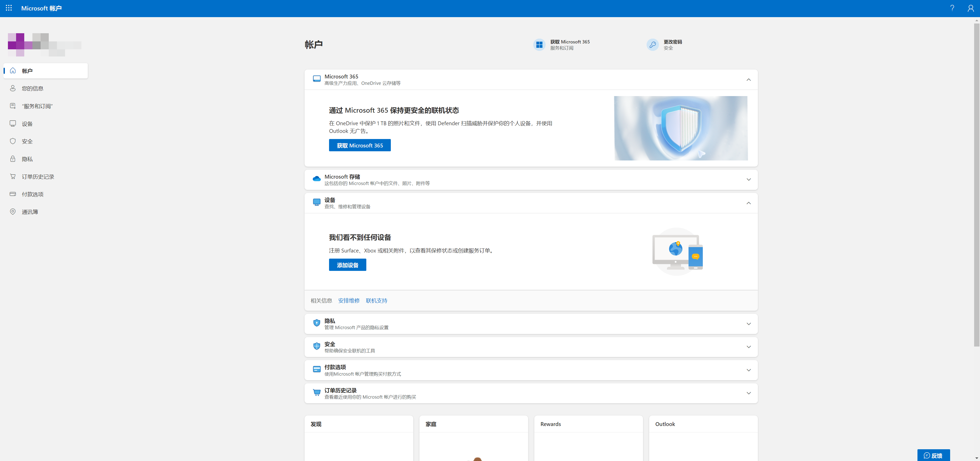The width and height of the screenshot is (980, 461).
Task: Click the monitor icon for 设备 in sidebar
Action: point(13,123)
